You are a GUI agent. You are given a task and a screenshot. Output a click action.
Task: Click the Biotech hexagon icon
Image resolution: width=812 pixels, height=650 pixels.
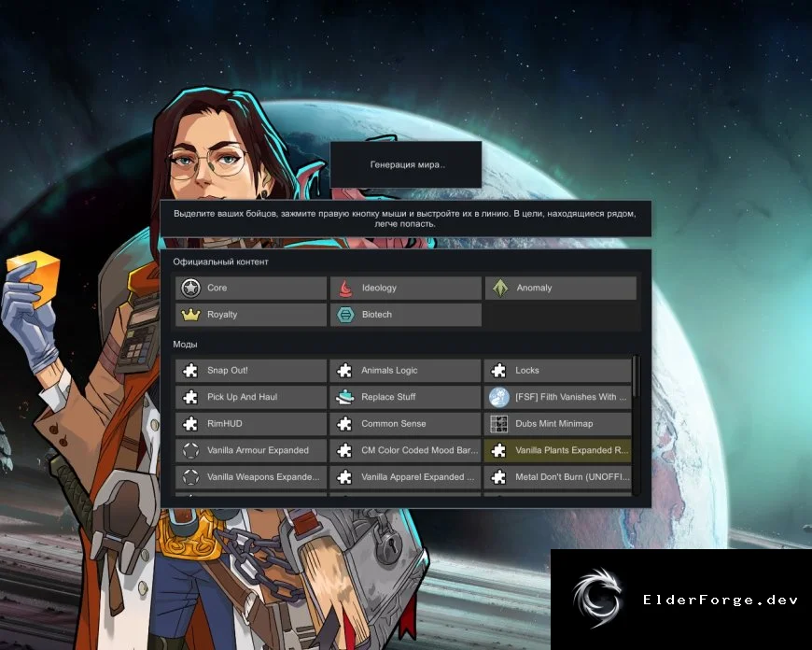tap(345, 315)
